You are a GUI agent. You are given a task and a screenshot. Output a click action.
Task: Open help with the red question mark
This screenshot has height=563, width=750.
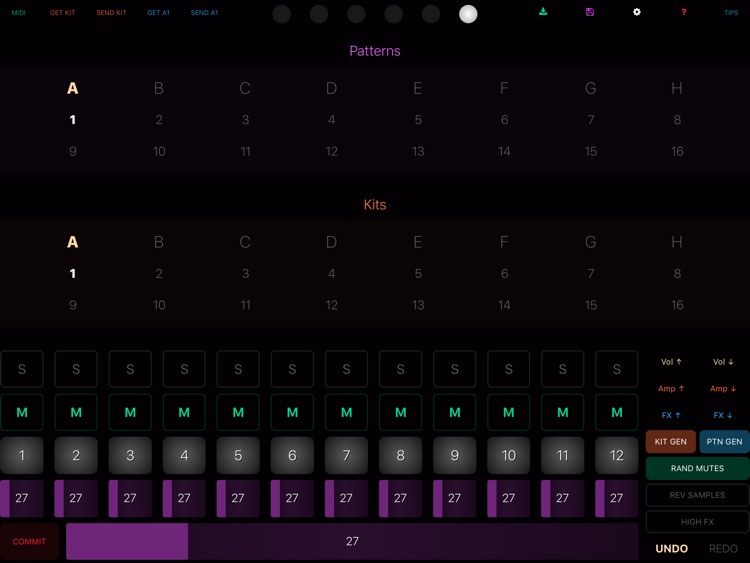coord(684,12)
